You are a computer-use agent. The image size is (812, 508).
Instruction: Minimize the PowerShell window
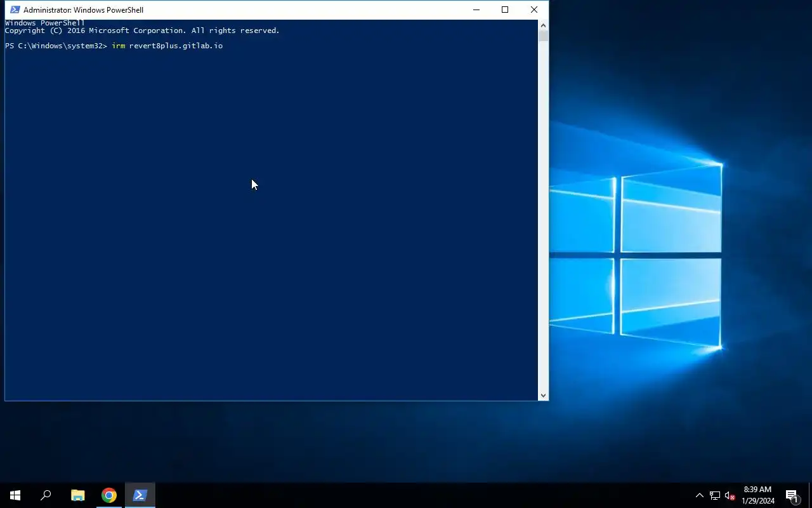(x=476, y=10)
